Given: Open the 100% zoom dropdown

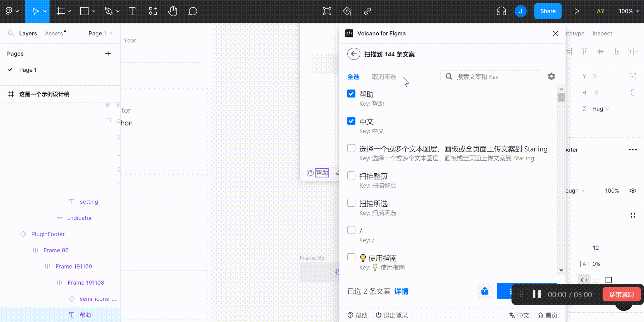Looking at the screenshot, I should point(629,11).
